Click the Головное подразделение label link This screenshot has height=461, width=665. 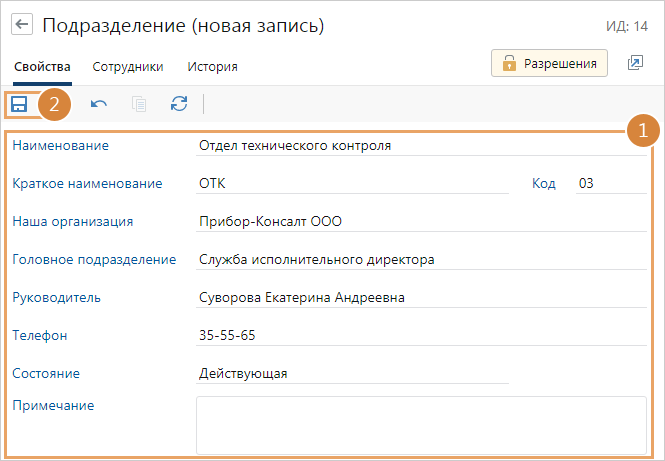(94, 260)
